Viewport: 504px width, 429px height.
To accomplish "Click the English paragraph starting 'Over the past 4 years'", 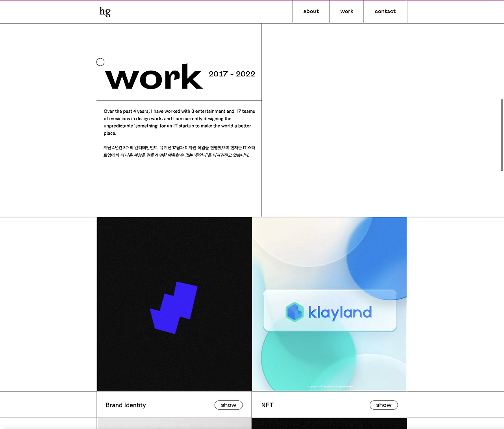I will coord(179,122).
